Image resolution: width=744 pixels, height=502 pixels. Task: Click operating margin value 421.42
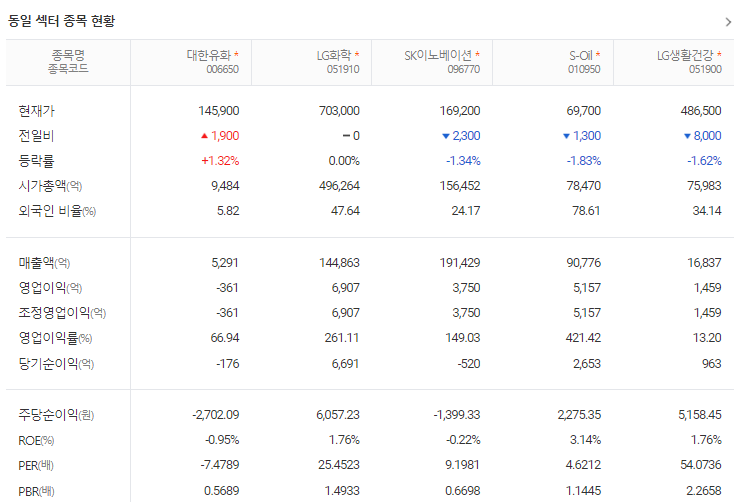(583, 338)
